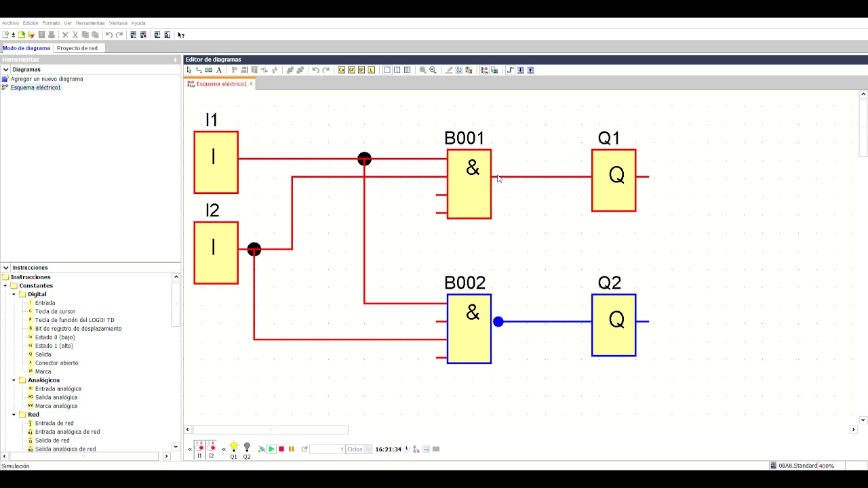Toggle input I2 simulation switch
This screenshot has height=488, width=868.
coord(212,447)
